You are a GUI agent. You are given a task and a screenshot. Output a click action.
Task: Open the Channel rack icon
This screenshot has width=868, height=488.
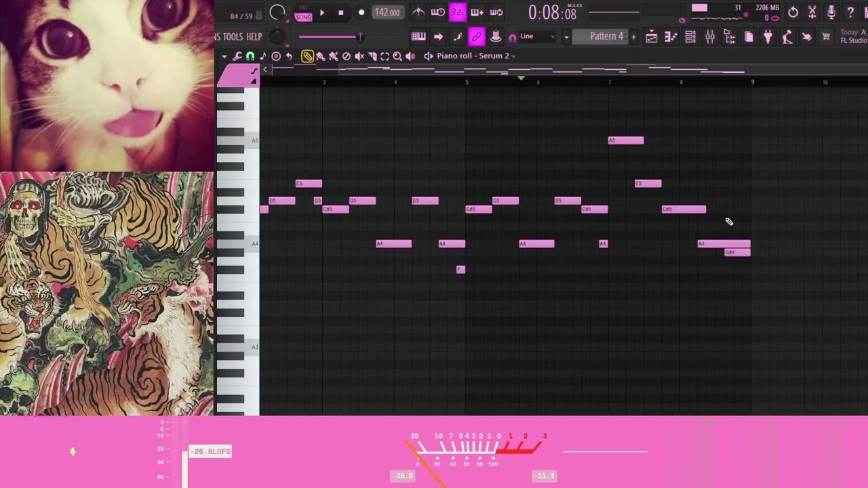pyautogui.click(x=690, y=37)
